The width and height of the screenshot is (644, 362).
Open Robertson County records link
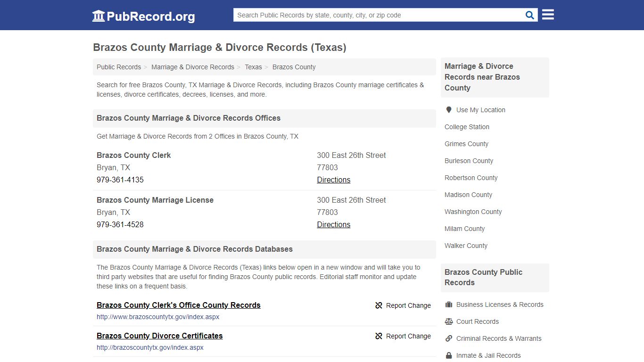[x=471, y=178]
